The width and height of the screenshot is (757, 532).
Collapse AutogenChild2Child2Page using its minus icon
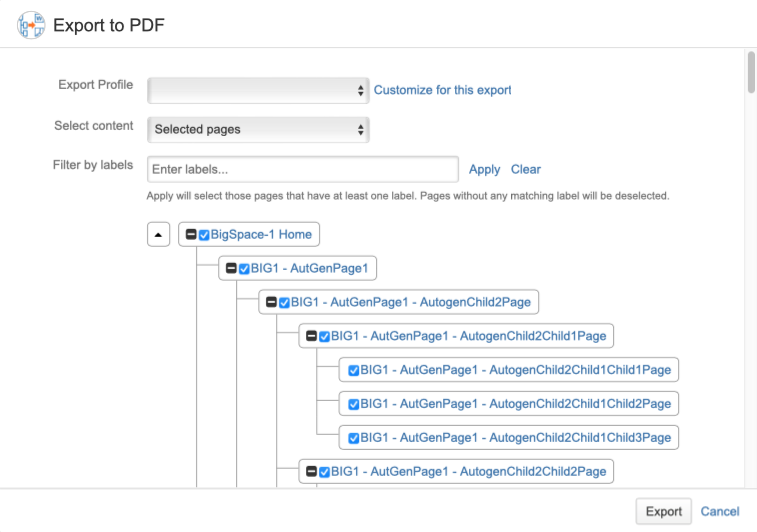311,471
